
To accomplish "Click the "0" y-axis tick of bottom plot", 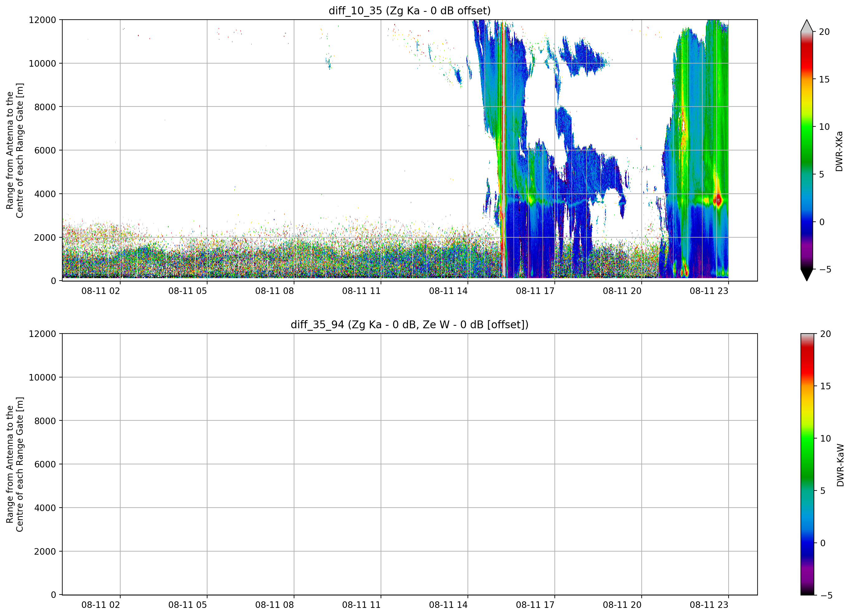I will click(54, 595).
